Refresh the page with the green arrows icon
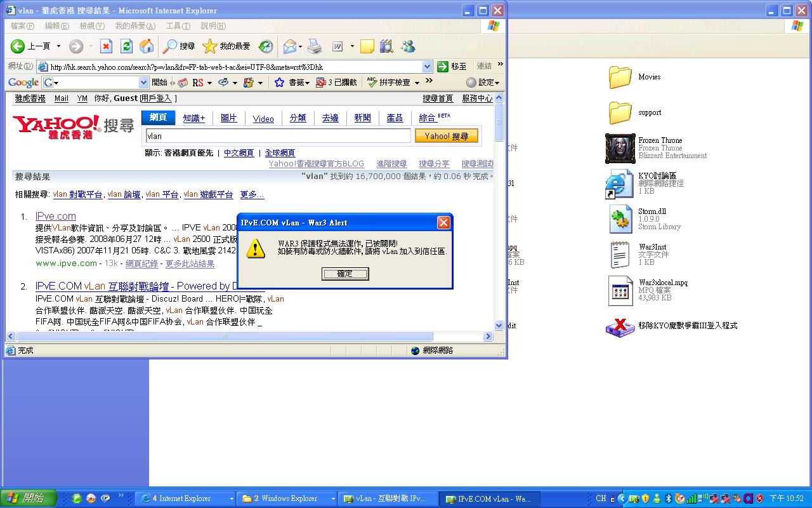Image resolution: width=812 pixels, height=508 pixels. point(126,46)
